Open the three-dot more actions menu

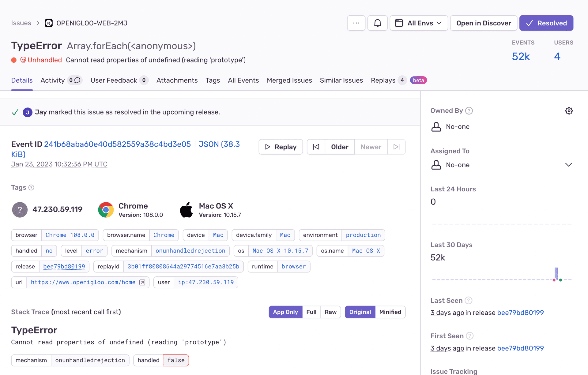tap(356, 23)
